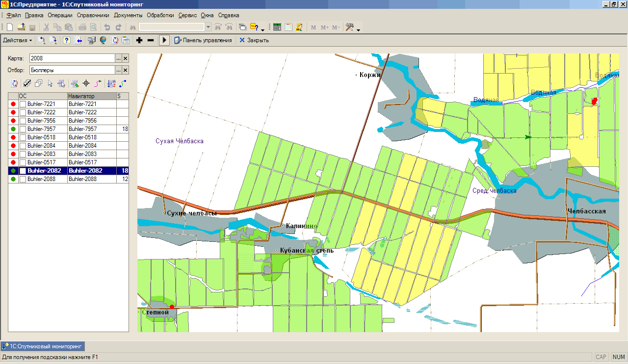The height and width of the screenshot is (364, 628).
Task: Open the calendar icon
Action: 288,27
